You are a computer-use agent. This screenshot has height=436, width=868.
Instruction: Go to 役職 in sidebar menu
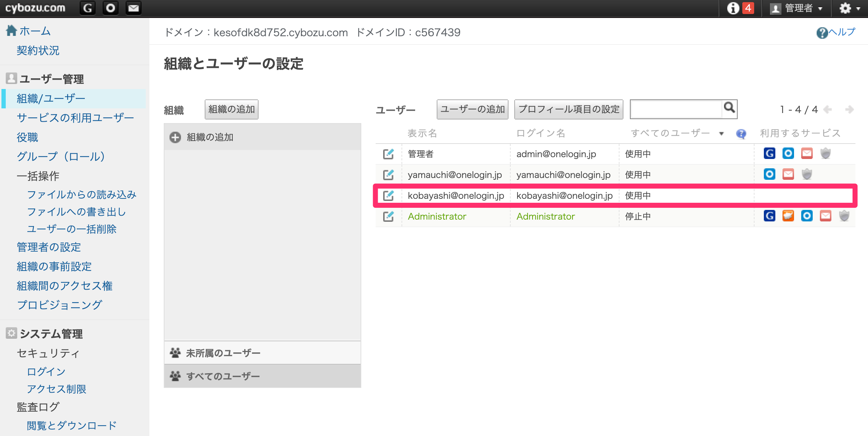coord(27,137)
